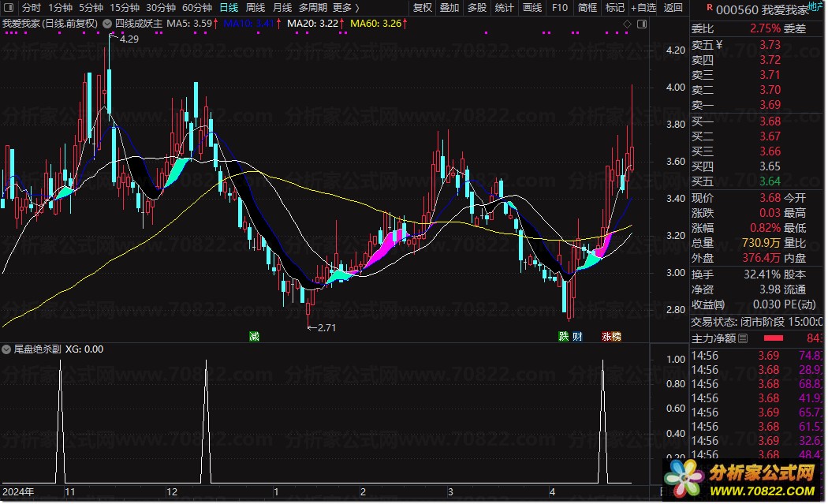
Task: Click the 委比 value 2.75%
Action: coord(765,28)
